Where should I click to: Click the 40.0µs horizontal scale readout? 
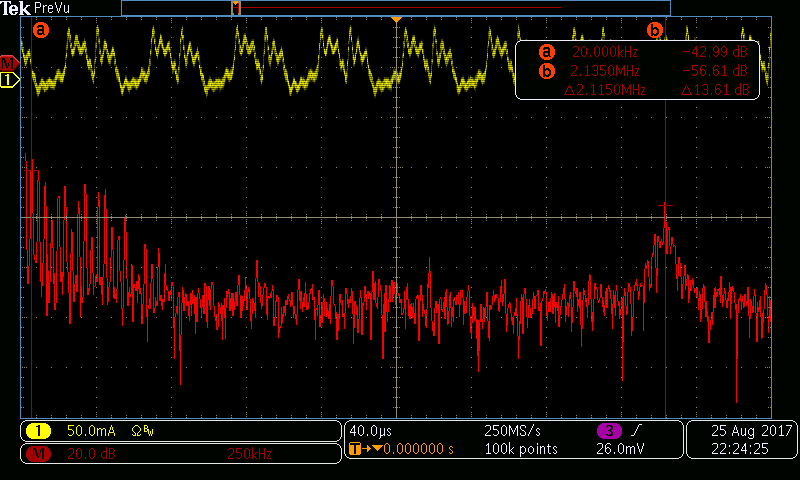tap(370, 431)
